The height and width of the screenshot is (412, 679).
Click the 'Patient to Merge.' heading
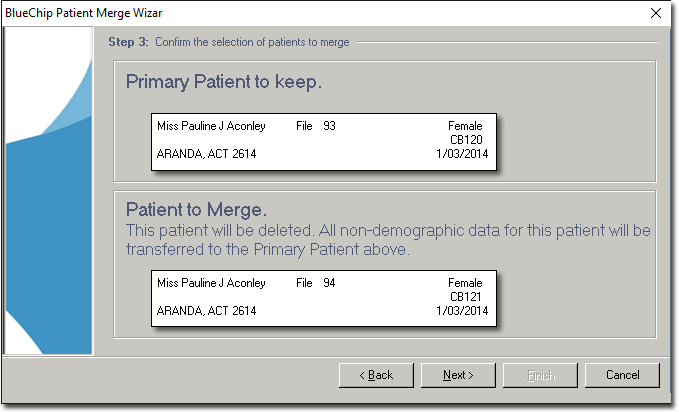click(197, 210)
